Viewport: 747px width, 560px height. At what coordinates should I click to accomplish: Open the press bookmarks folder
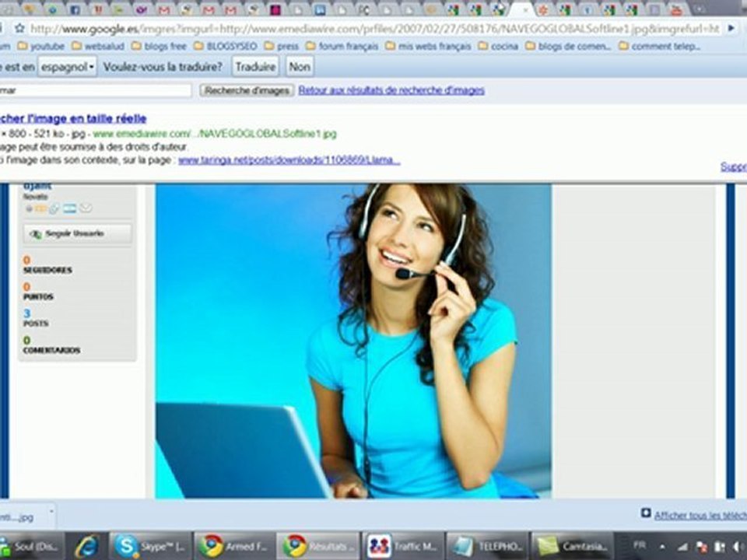click(281, 46)
